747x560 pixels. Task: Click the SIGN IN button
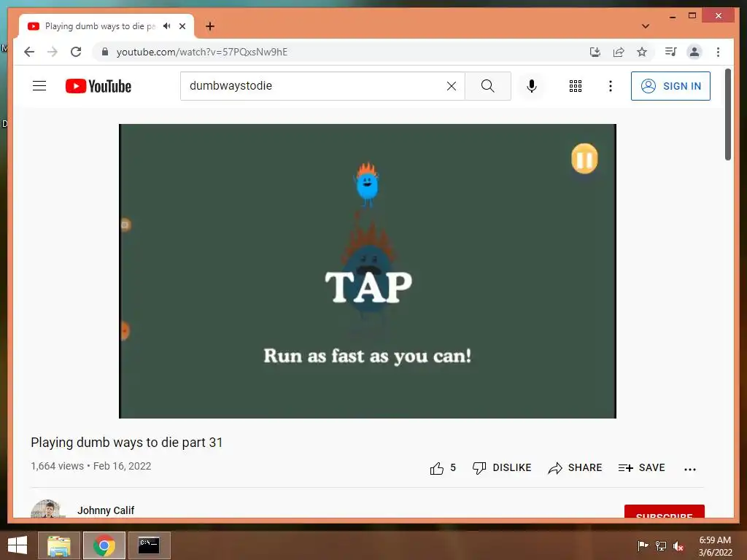click(x=670, y=86)
